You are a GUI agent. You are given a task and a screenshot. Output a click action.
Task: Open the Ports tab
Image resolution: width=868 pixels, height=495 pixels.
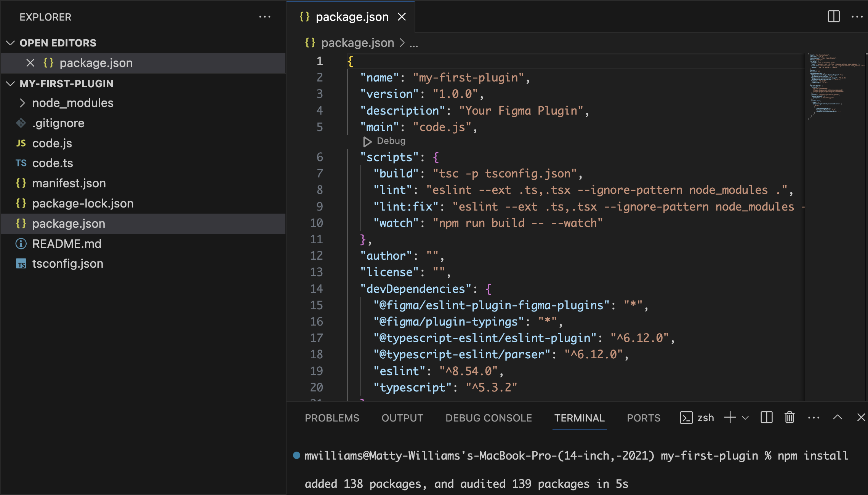644,418
